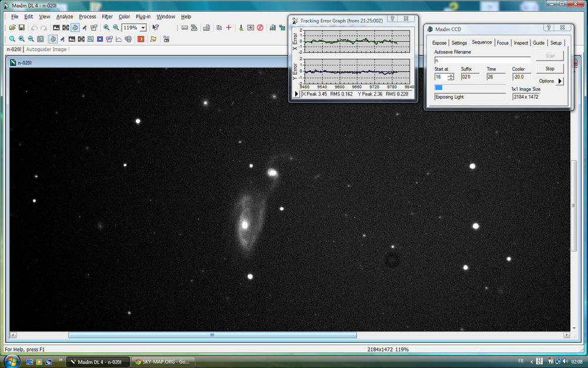Viewport: 588px width, 368px height.
Task: Click the picture icon right of Redo
Action: [56, 28]
